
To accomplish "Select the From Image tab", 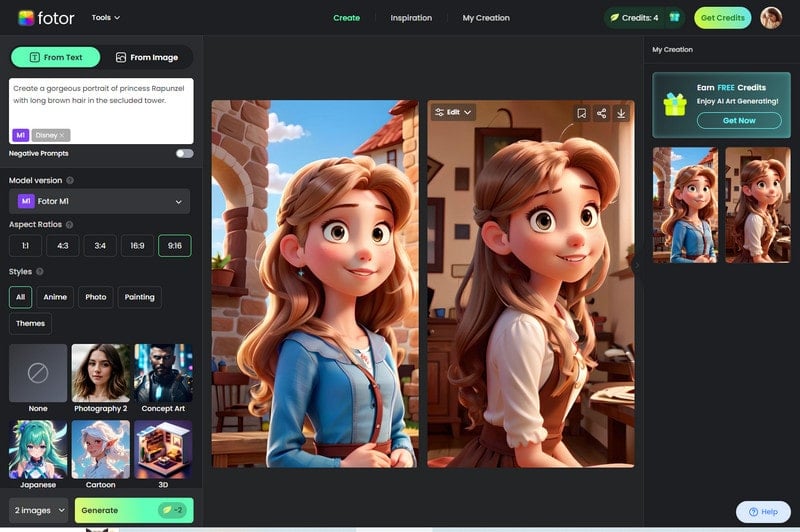I will (147, 57).
